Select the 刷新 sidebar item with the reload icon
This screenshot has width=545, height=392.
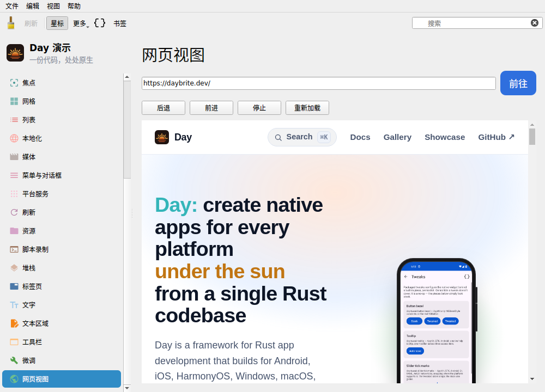(x=62, y=212)
